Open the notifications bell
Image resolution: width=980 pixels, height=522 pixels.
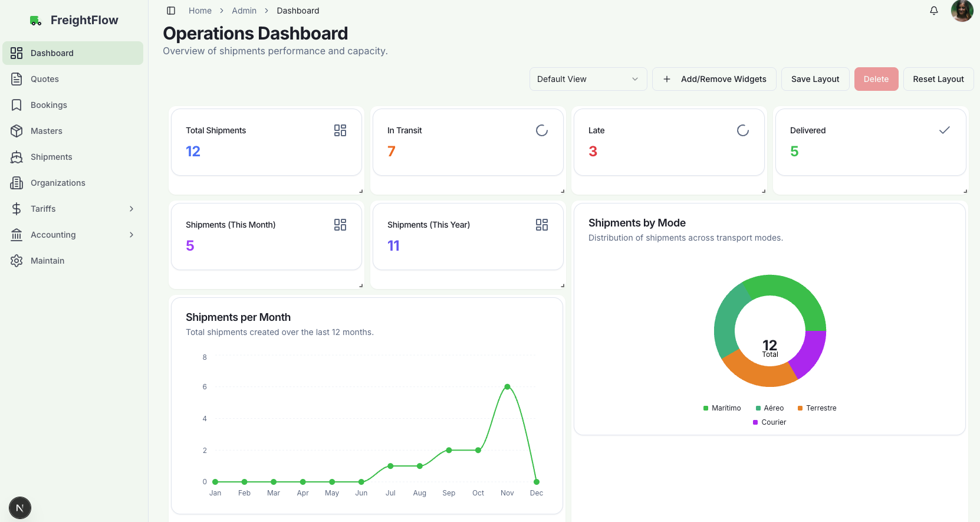[x=934, y=11]
